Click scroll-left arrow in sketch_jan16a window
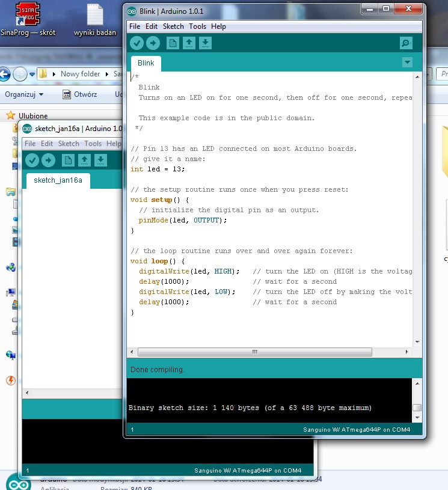The image size is (448, 490). (27, 393)
